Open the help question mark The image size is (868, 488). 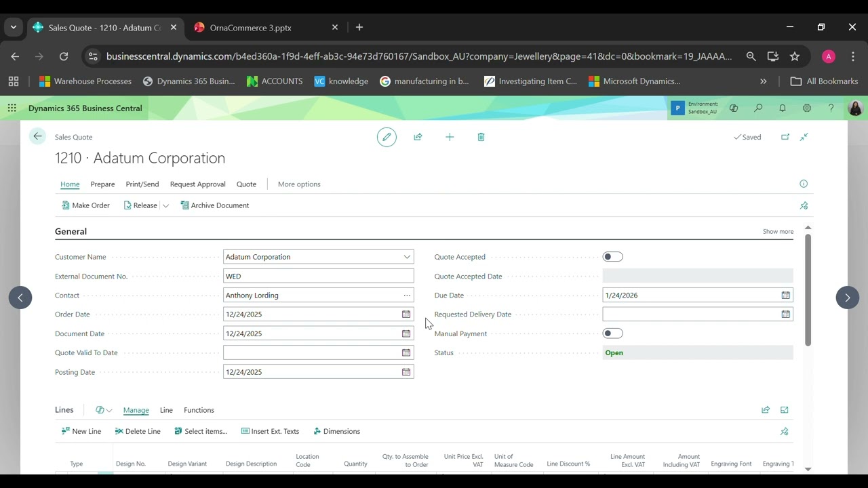coord(831,108)
